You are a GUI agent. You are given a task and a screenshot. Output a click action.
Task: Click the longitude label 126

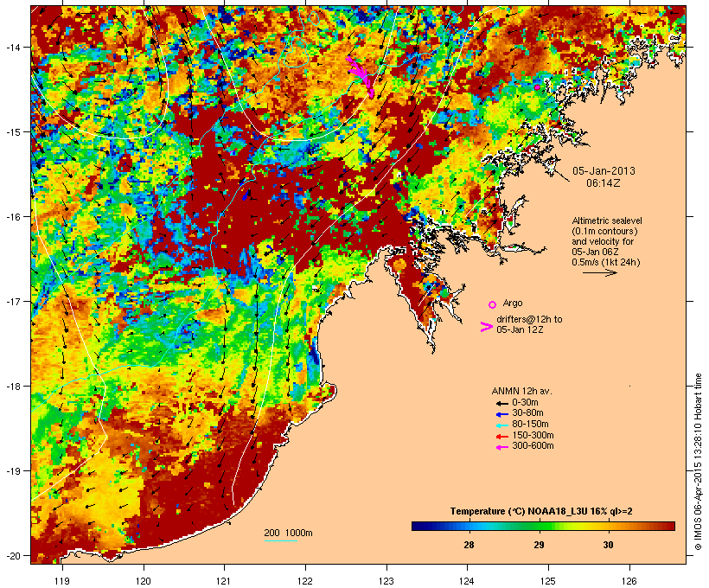point(629,581)
